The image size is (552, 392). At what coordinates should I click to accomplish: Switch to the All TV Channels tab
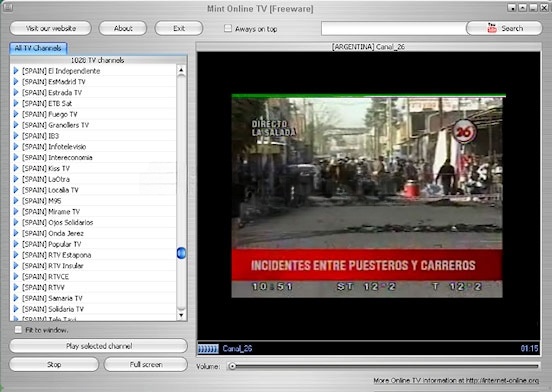(x=38, y=48)
